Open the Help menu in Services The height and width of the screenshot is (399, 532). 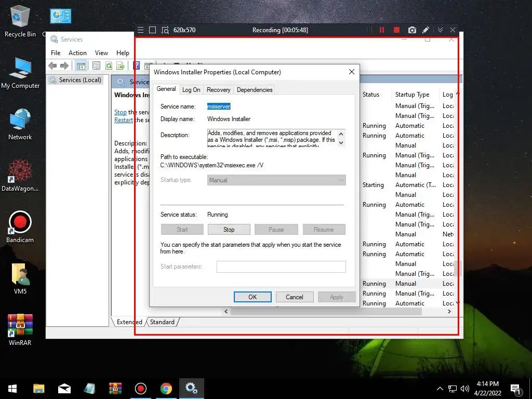coord(123,53)
